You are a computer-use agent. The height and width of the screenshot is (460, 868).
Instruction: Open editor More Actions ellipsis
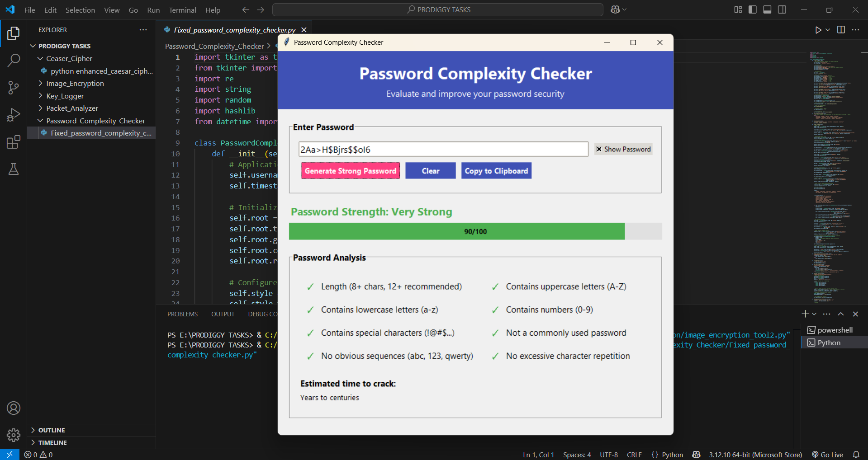(x=855, y=30)
